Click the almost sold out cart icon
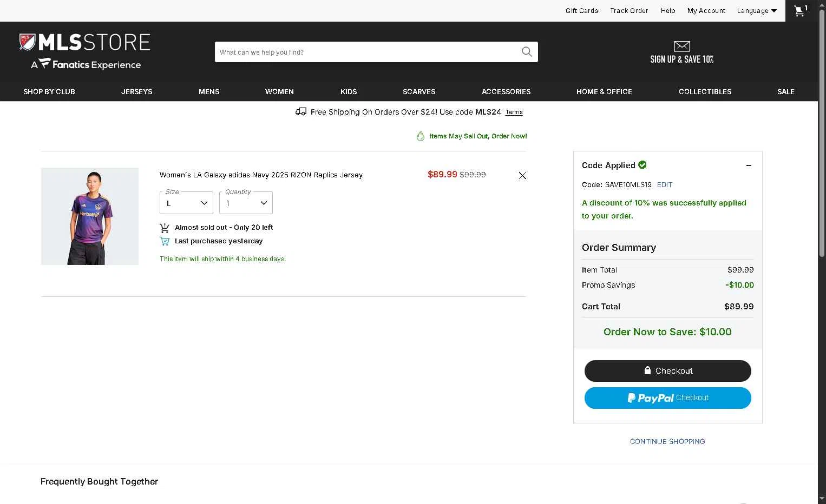Screen dimensions: 826x504 (x=165, y=228)
